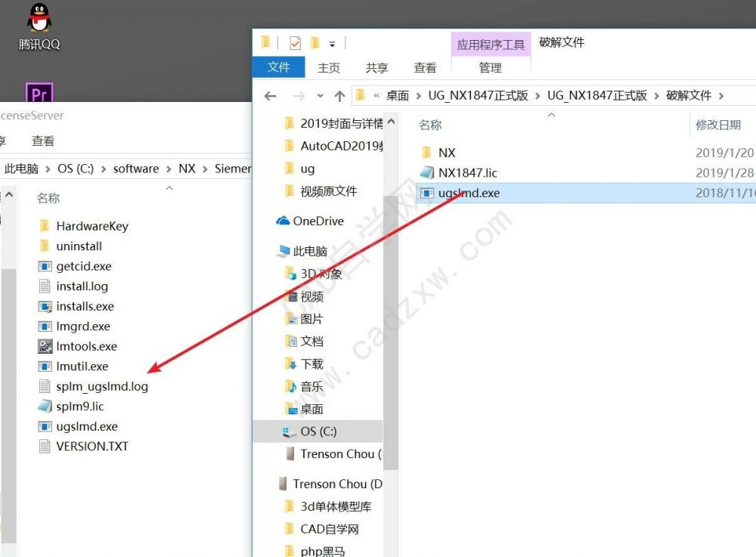756x557 pixels.
Task: Open the 2019封面与详情 folder in navigation pane
Action: [x=334, y=124]
